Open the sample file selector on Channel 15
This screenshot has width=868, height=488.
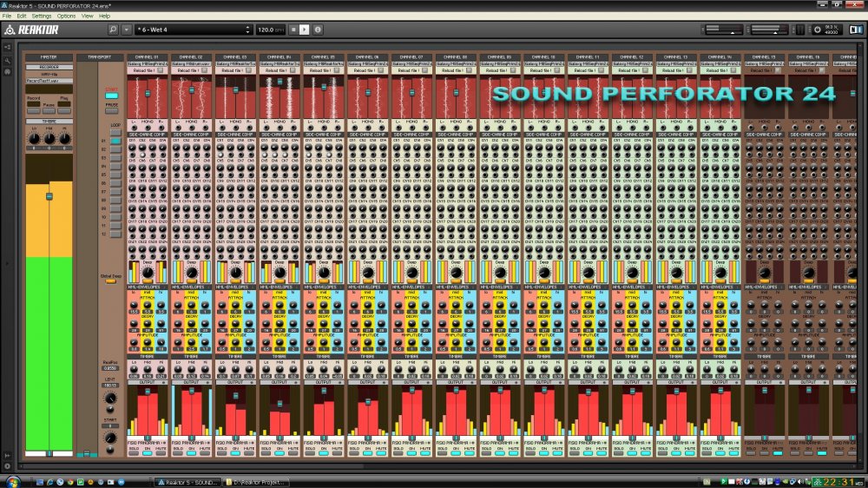click(765, 64)
